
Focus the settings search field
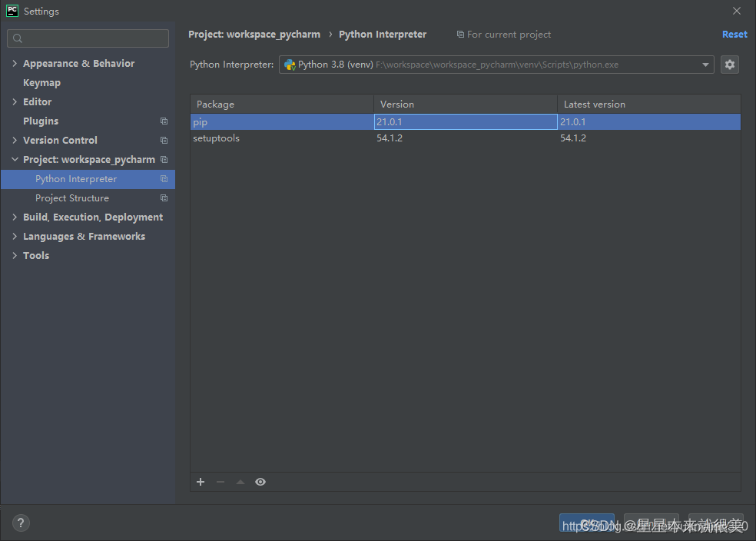click(88, 38)
